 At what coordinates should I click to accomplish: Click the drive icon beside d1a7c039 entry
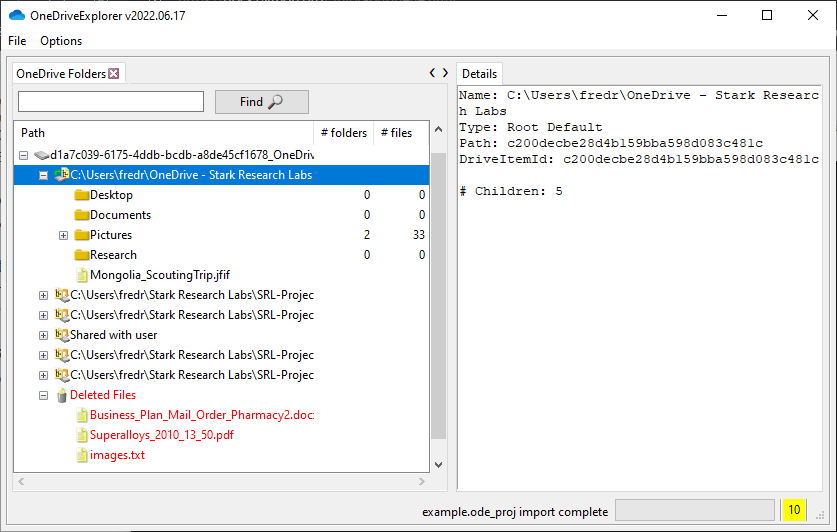pos(42,155)
